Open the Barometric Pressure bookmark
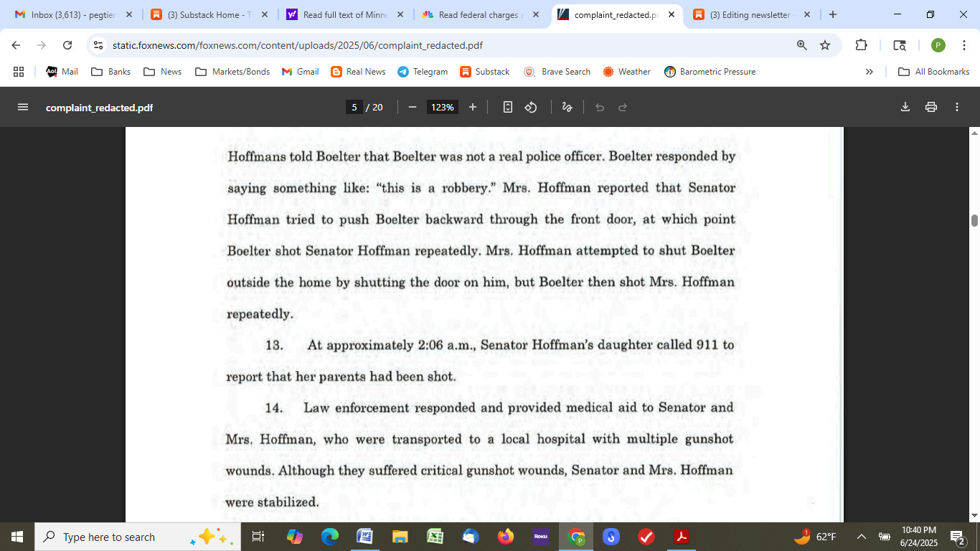The height and width of the screenshot is (551, 980). coord(710,72)
